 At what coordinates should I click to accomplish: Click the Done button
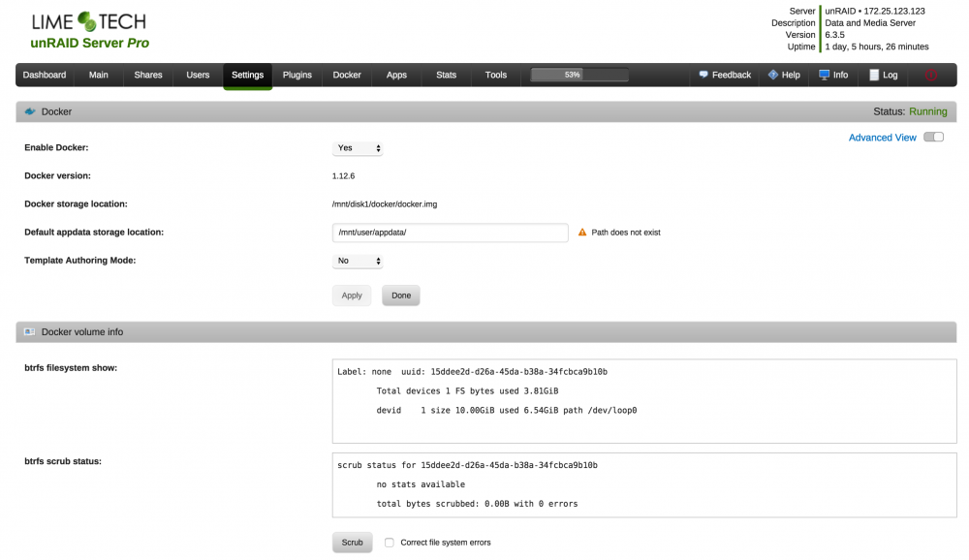401,296
